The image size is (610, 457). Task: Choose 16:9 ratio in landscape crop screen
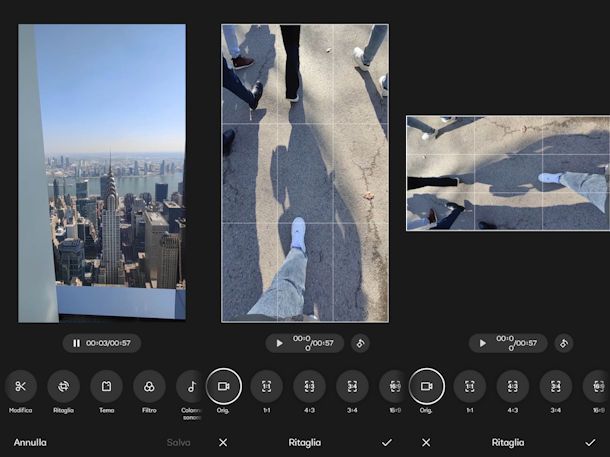597,386
